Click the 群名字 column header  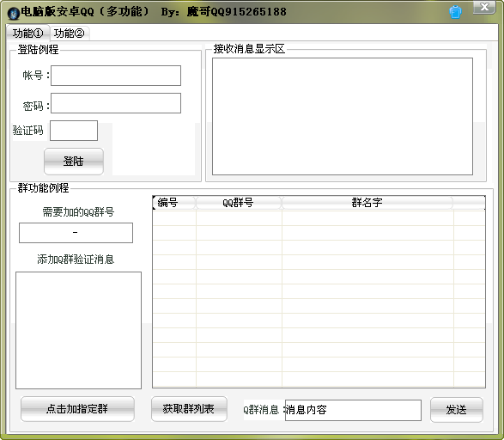point(367,203)
